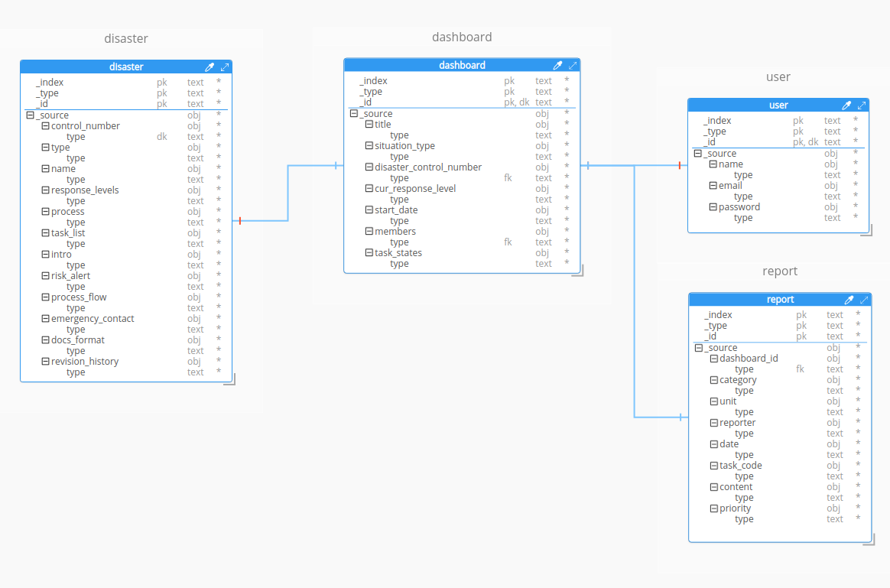Click the eyedropper icon on dashboard table header
Image resolution: width=890 pixels, height=588 pixels.
558,65
